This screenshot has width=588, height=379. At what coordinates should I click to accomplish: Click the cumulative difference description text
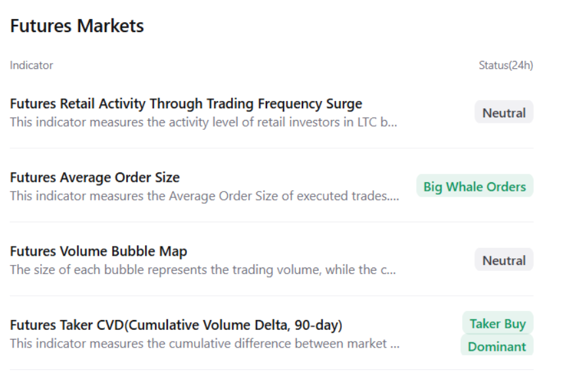tap(197, 344)
